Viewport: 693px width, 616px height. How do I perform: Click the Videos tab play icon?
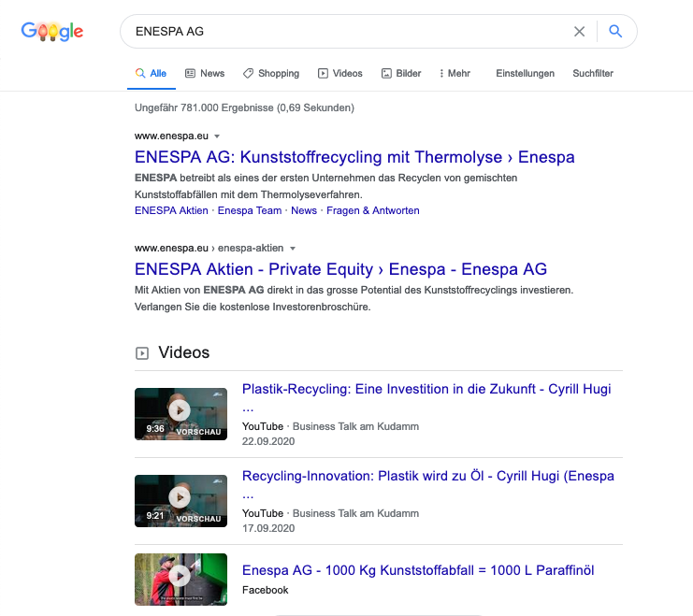point(323,73)
